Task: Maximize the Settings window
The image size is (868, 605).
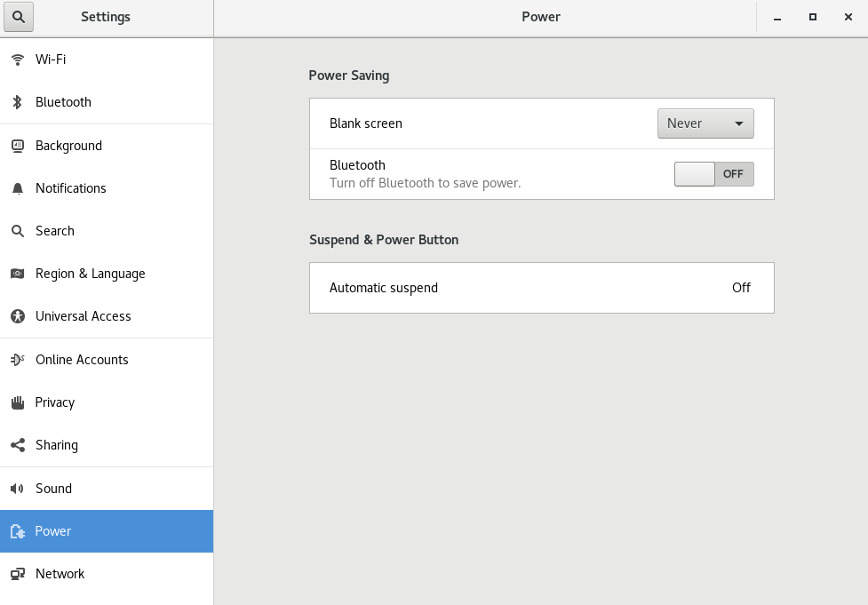Action: (x=813, y=17)
